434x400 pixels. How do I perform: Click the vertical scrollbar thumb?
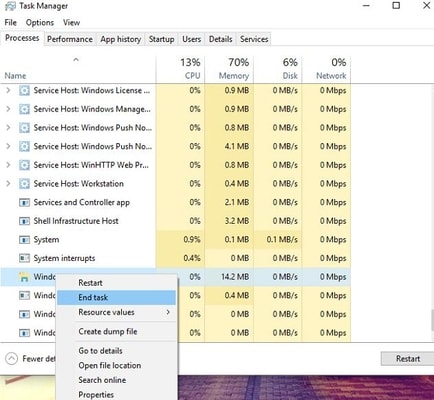click(432, 320)
